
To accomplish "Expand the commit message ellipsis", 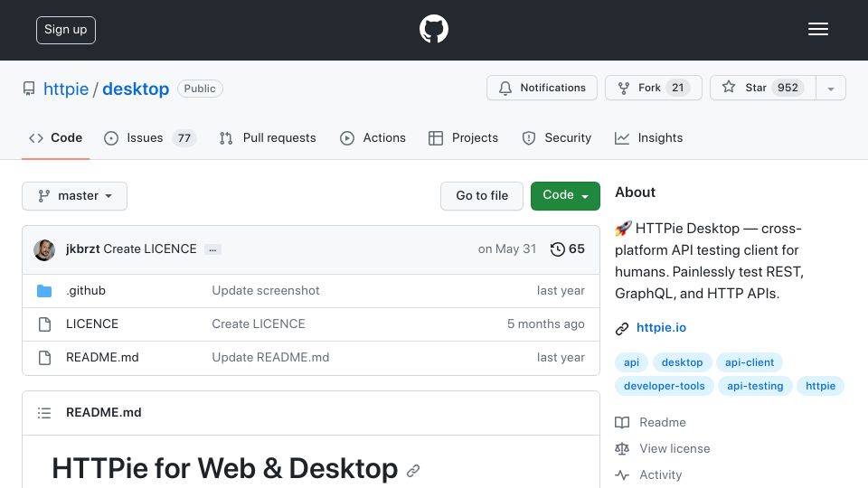I will pyautogui.click(x=212, y=249).
